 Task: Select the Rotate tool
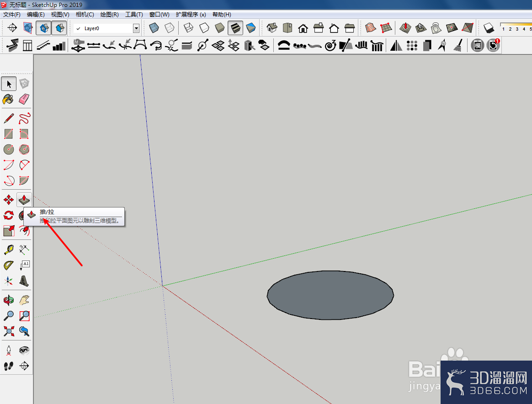[9, 215]
